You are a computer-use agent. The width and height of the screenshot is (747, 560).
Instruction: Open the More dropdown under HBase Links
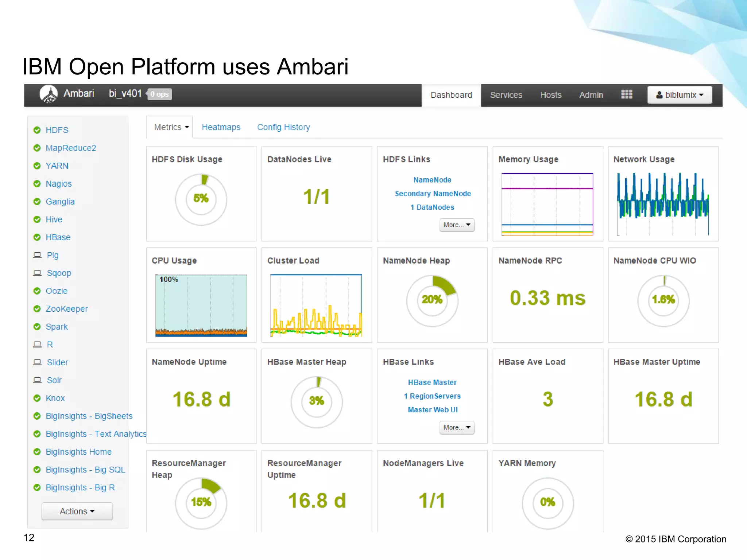(457, 427)
